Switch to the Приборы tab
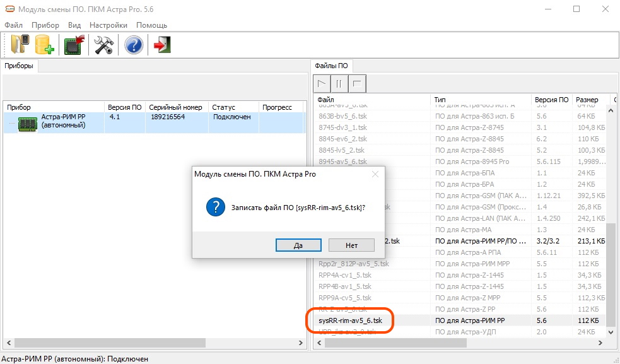The width and height of the screenshot is (620, 364). click(x=19, y=66)
